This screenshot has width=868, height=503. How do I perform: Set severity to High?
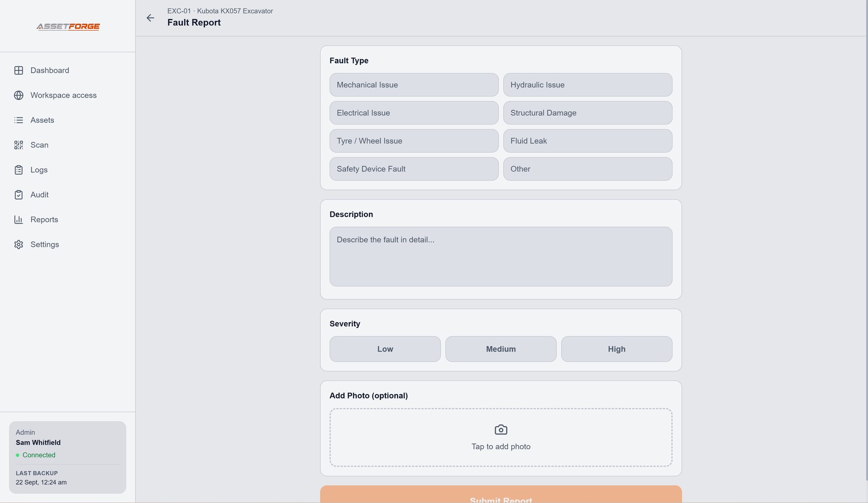tap(617, 349)
